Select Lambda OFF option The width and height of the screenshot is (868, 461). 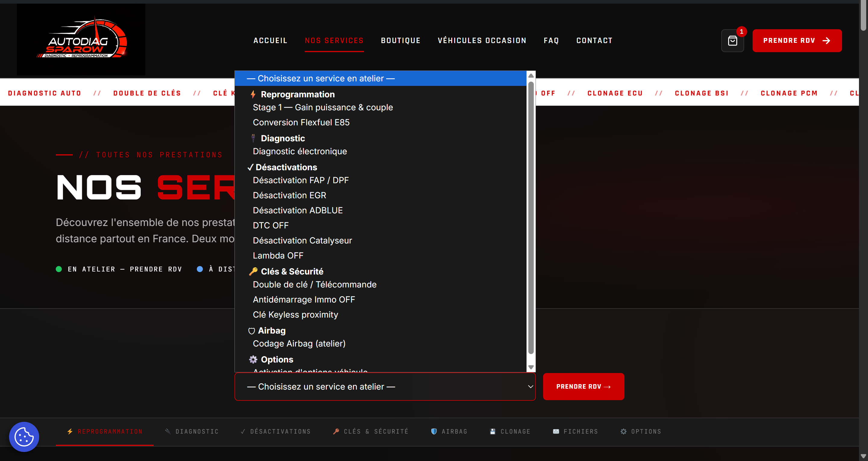[x=380, y=256]
